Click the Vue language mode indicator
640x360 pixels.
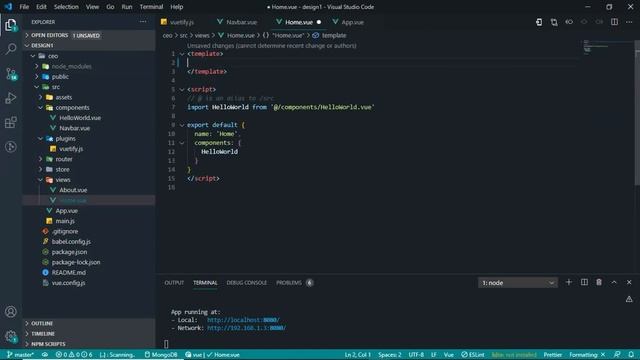(x=449, y=355)
